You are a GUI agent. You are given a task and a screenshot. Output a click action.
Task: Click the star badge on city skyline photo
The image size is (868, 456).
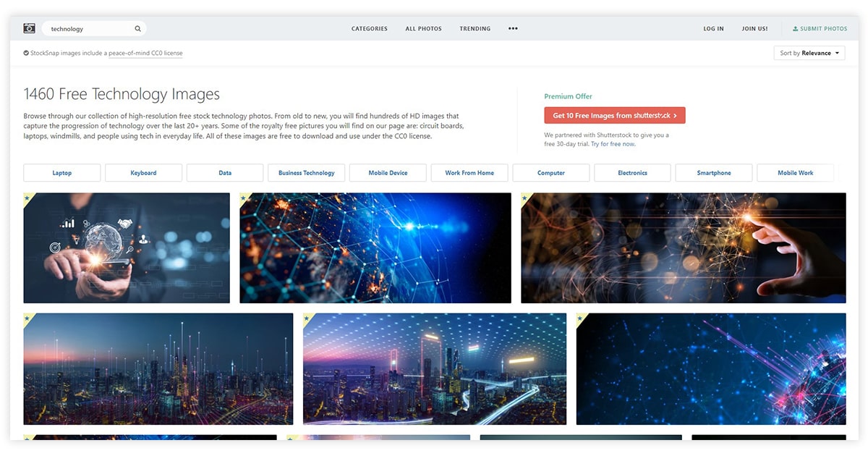27,317
